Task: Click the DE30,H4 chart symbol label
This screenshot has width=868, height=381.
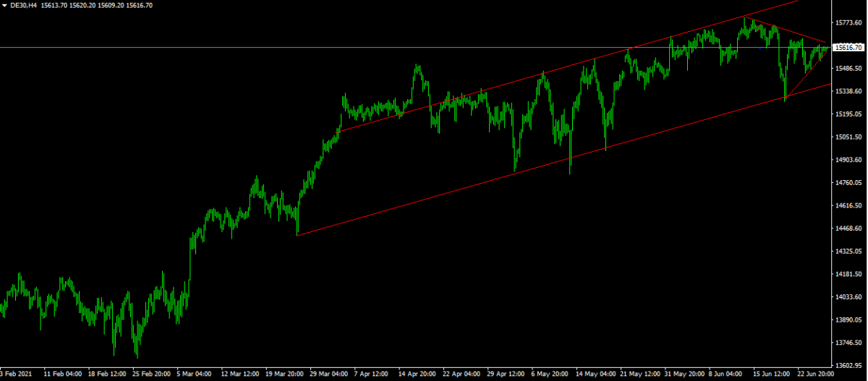Action: click(x=23, y=5)
